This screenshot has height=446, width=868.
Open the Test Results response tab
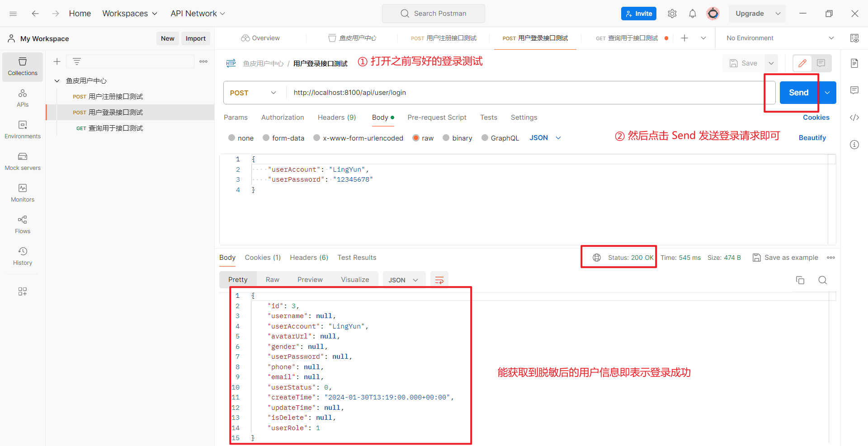[x=357, y=258]
